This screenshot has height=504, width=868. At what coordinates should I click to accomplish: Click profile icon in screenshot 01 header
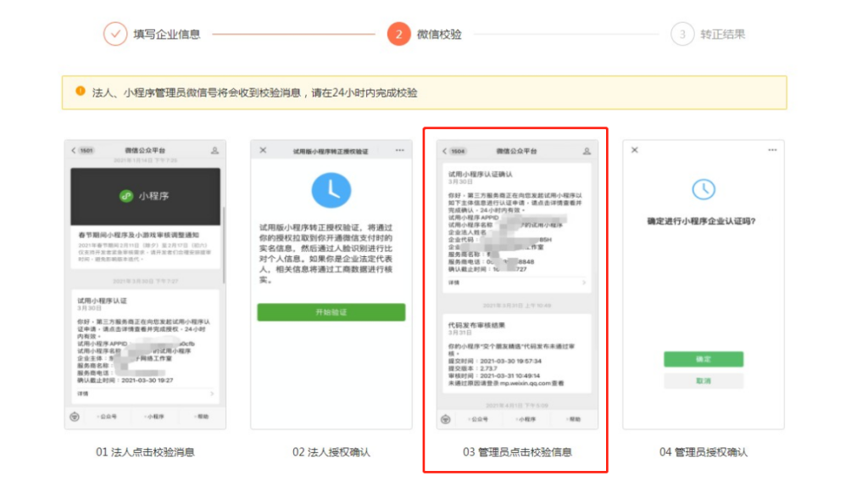point(214,150)
